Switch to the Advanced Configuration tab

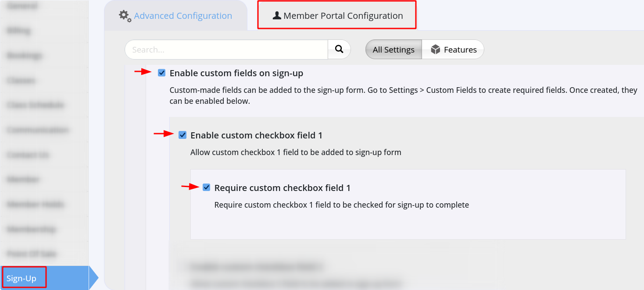[175, 16]
